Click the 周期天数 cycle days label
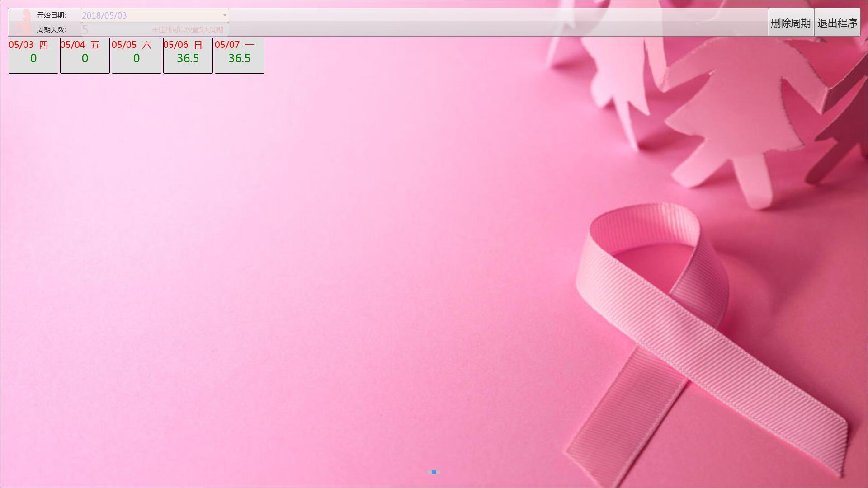868x488 pixels. point(51,30)
